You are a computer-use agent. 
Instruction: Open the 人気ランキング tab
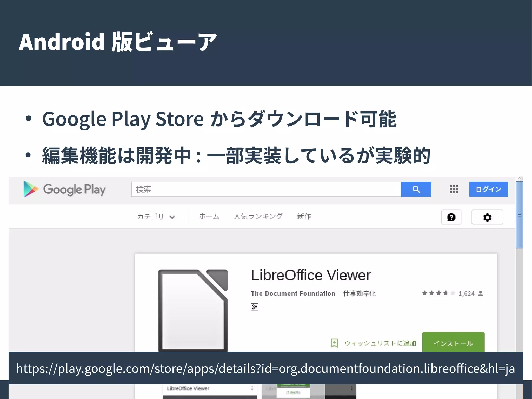click(x=258, y=216)
